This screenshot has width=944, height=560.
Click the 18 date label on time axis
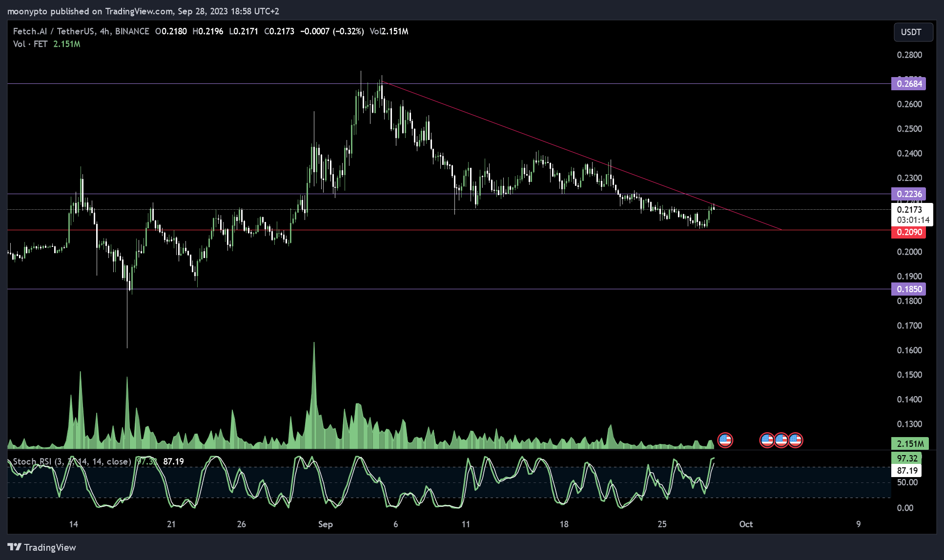click(x=564, y=524)
